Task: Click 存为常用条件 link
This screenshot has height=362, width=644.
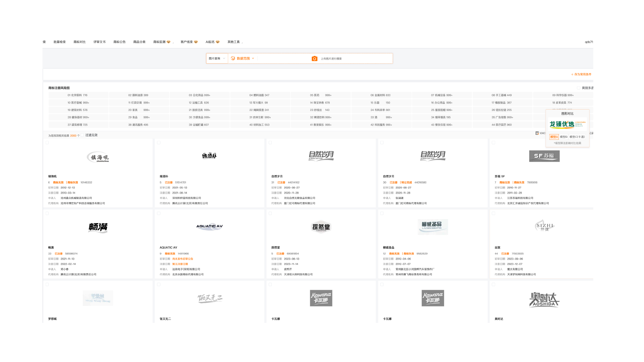Action: (x=581, y=74)
